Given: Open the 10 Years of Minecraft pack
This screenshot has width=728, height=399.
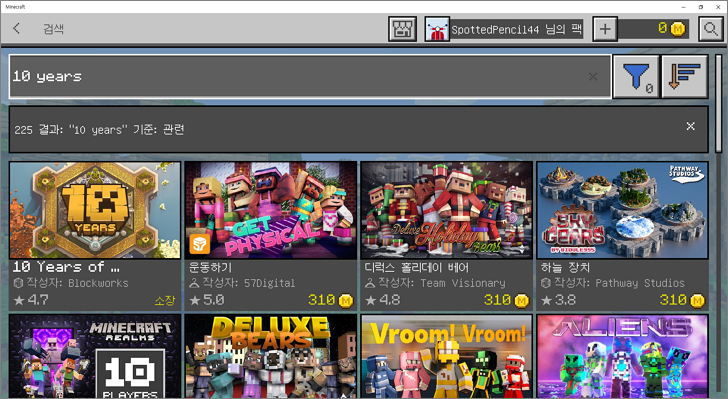Looking at the screenshot, I should click(95, 236).
